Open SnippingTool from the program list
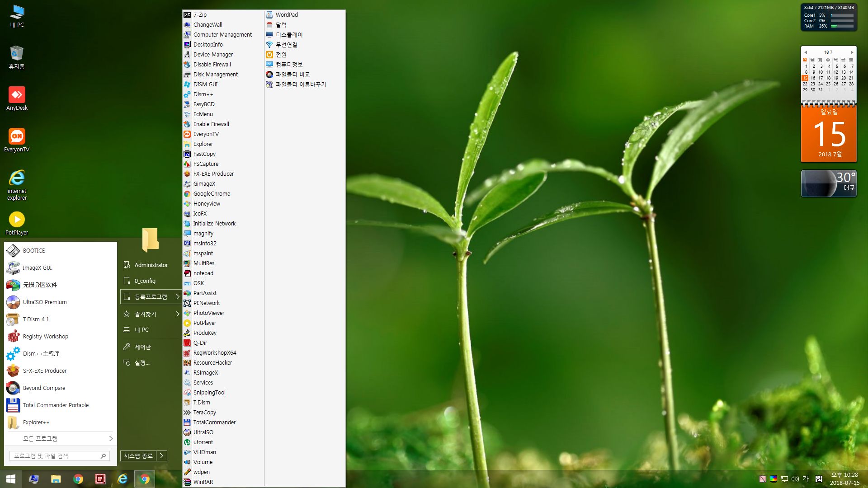The image size is (868, 488). (223, 393)
